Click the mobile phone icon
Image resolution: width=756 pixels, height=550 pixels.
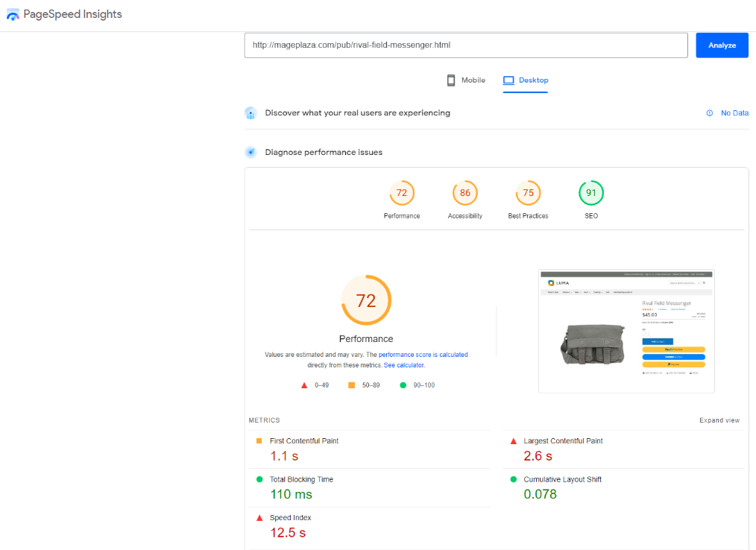(x=451, y=80)
